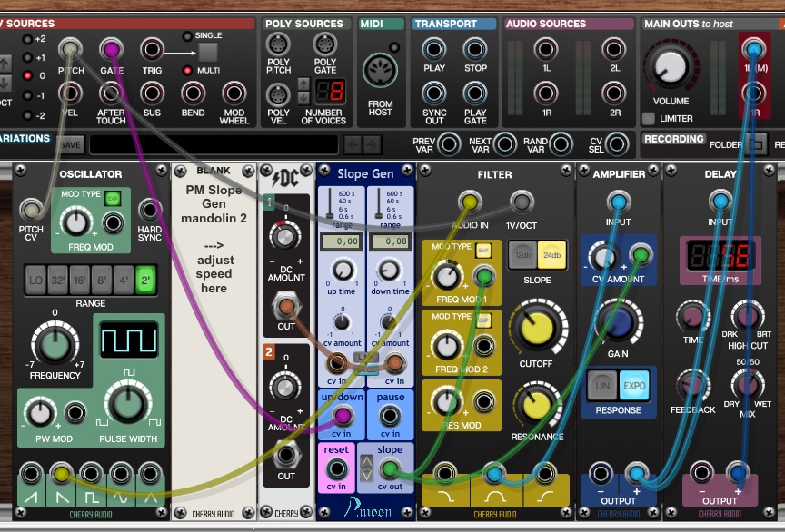Toggle the Single/Multi trigger switch
The image size is (785, 532).
(x=207, y=53)
